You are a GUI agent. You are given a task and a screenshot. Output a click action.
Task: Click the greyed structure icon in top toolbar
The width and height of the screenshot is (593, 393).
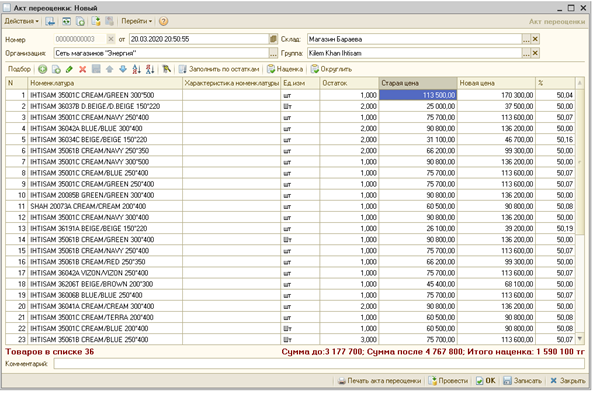coord(110,21)
